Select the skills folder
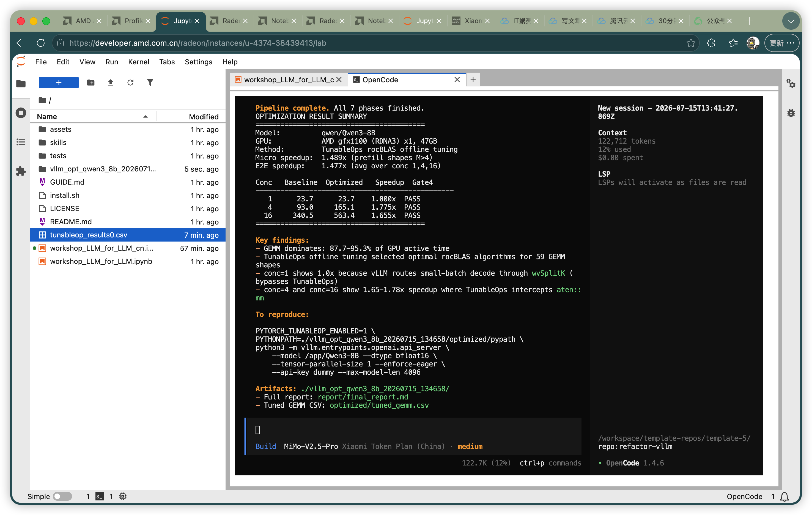This screenshot has width=812, height=515. pos(127,142)
